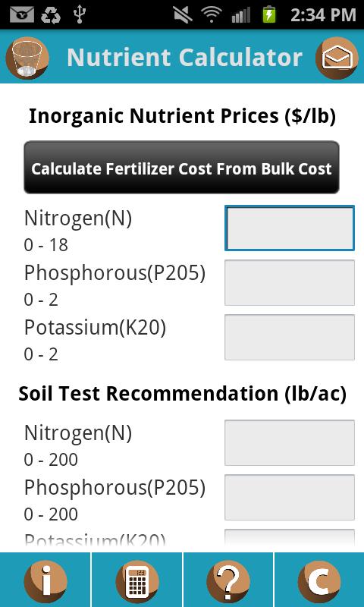The width and height of the screenshot is (364, 607).
Task: Tap the calculator icon in bottom bar
Action: pyautogui.click(x=137, y=582)
